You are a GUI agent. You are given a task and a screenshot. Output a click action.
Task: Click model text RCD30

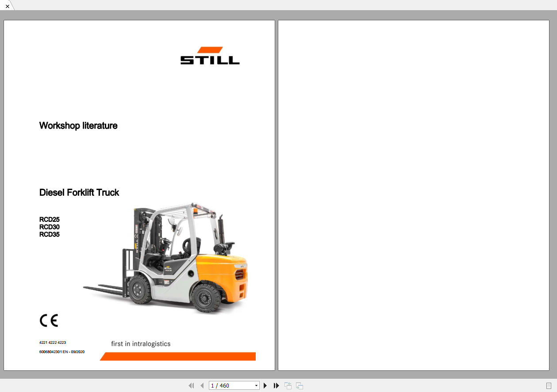(50, 227)
